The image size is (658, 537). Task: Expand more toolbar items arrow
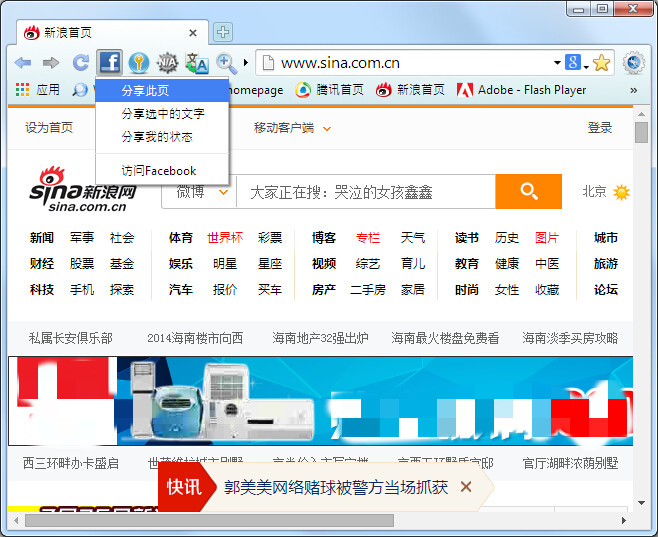tap(246, 63)
